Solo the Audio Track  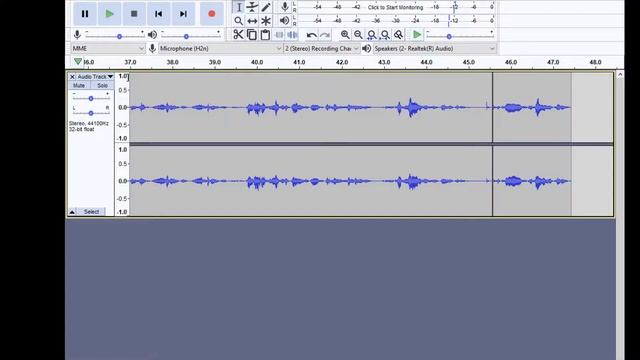click(102, 85)
